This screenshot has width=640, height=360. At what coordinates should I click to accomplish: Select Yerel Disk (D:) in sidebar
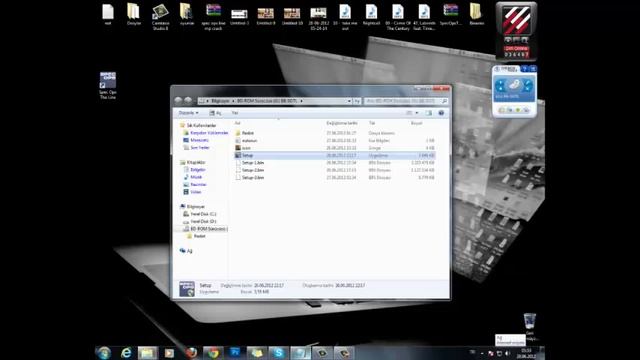(200, 221)
